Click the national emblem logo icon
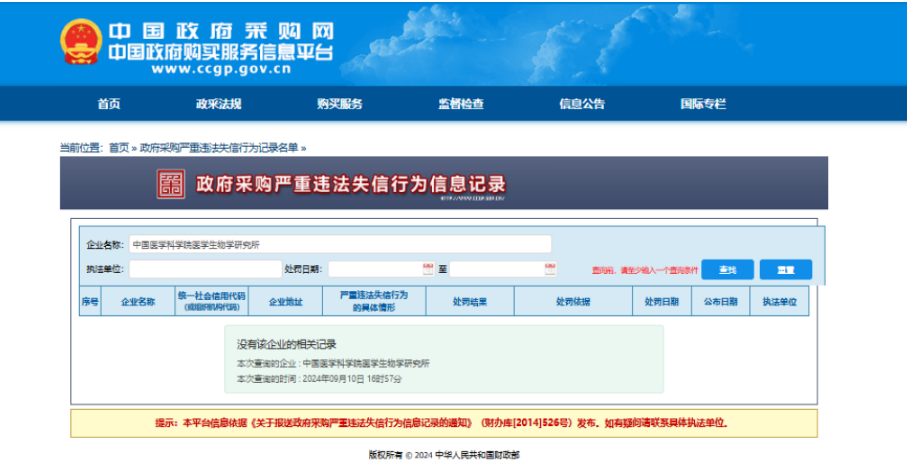The image size is (907, 472). 80,42
